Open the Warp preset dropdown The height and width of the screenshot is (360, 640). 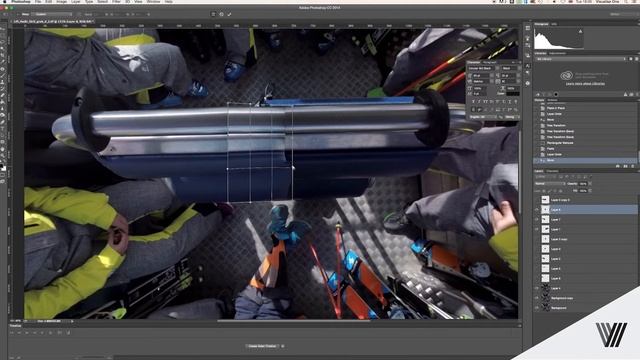pyautogui.click(x=51, y=14)
